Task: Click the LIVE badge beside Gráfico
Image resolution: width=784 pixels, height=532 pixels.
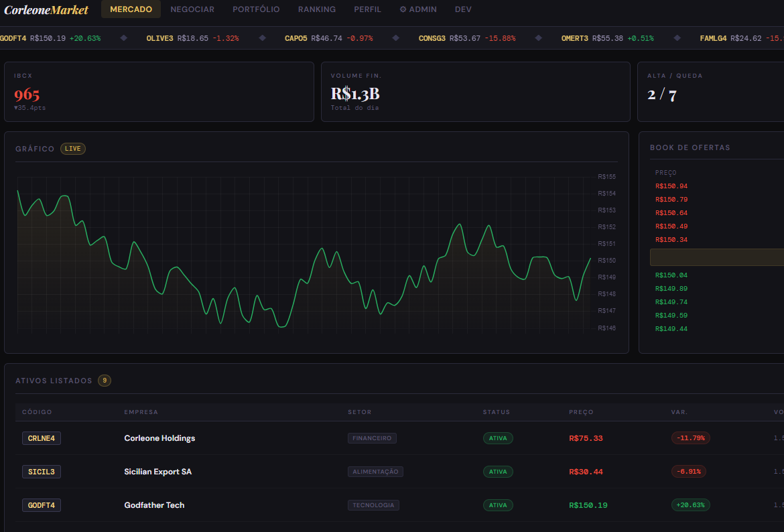Action: click(x=73, y=149)
